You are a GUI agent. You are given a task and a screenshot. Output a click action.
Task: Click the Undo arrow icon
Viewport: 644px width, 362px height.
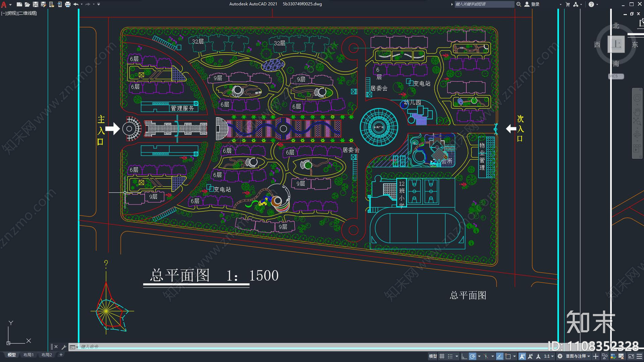pyautogui.click(x=76, y=4)
